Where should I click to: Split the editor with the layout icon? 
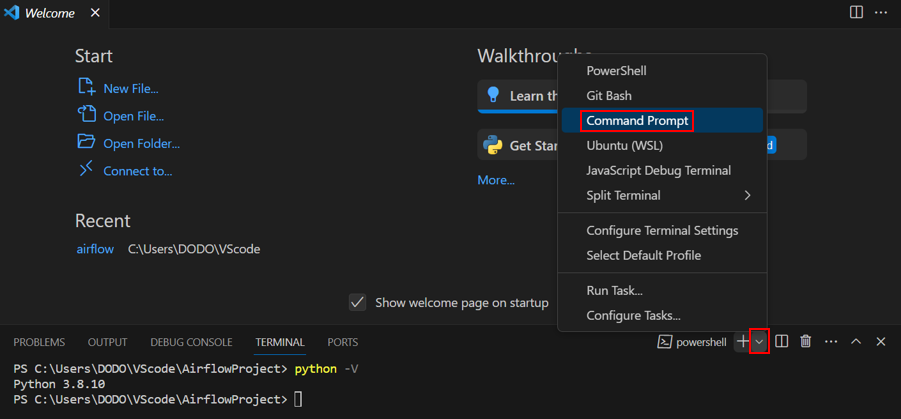[856, 12]
